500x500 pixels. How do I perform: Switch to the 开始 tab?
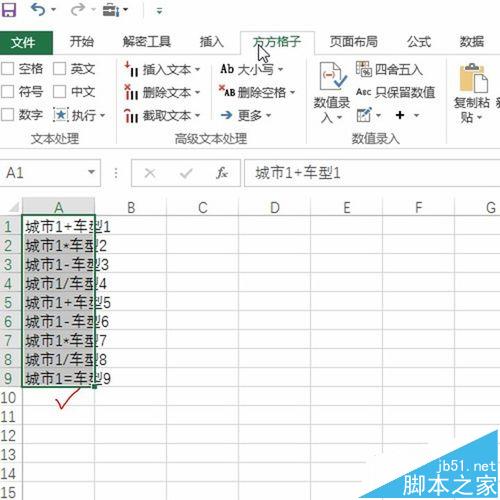[x=81, y=42]
